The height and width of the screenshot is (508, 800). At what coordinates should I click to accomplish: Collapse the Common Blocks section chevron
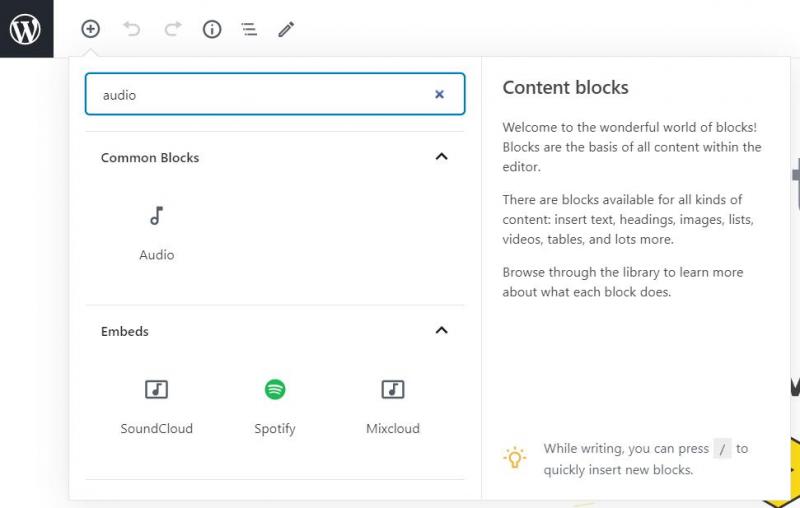point(441,157)
